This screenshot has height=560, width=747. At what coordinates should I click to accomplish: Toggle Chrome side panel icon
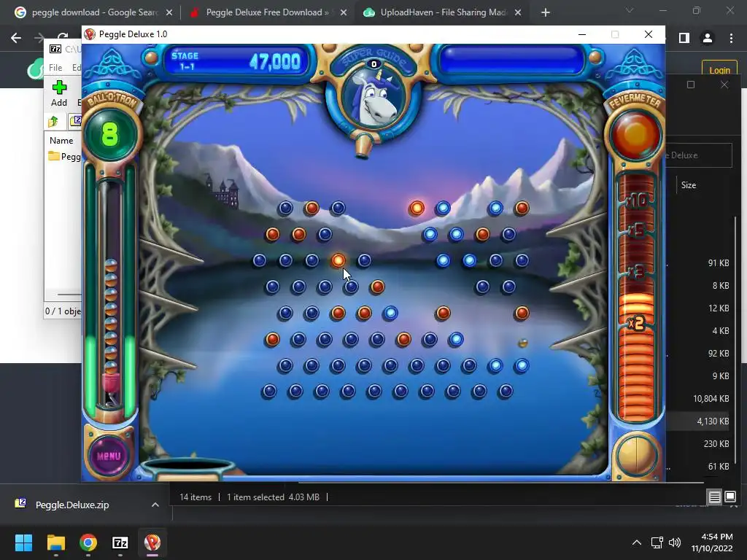tap(684, 38)
